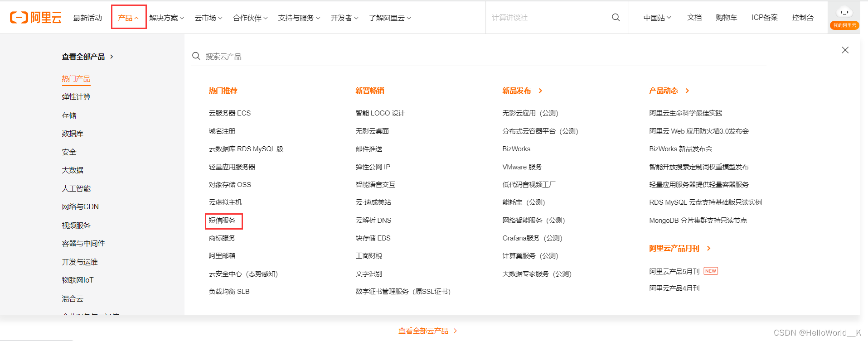The width and height of the screenshot is (868, 341).
Task: Select the 混合云 category
Action: point(73,299)
